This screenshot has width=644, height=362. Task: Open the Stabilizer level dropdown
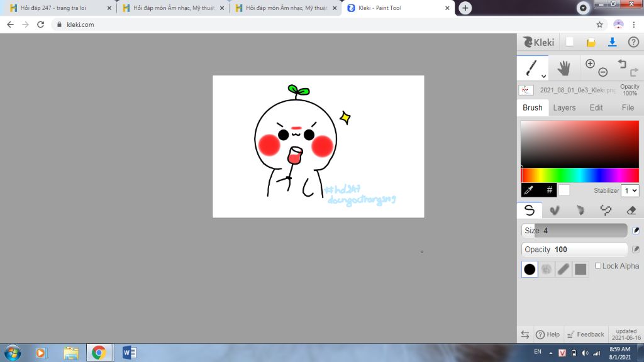coord(630,190)
